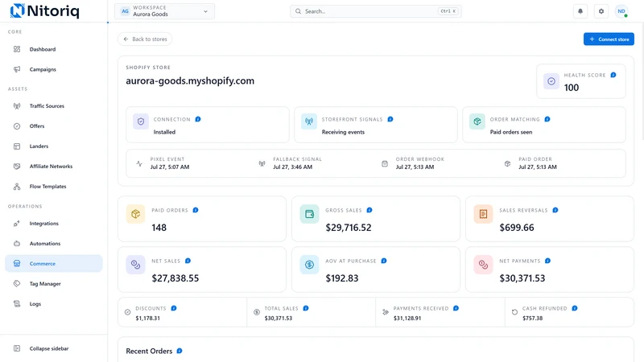Click the Tag Manager tag icon

click(17, 284)
